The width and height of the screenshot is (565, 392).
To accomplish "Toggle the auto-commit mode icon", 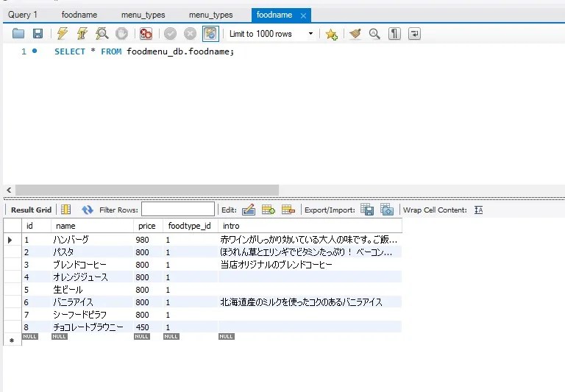I will click(x=210, y=34).
